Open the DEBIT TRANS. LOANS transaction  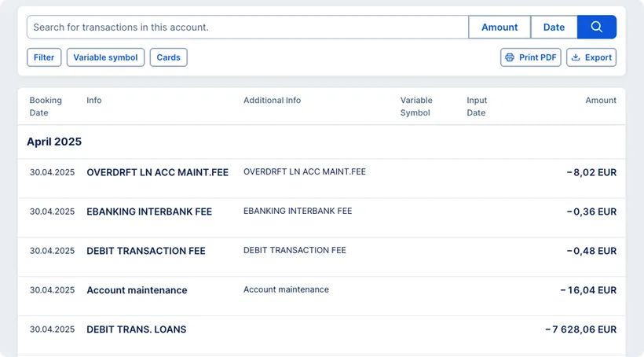[x=137, y=329]
